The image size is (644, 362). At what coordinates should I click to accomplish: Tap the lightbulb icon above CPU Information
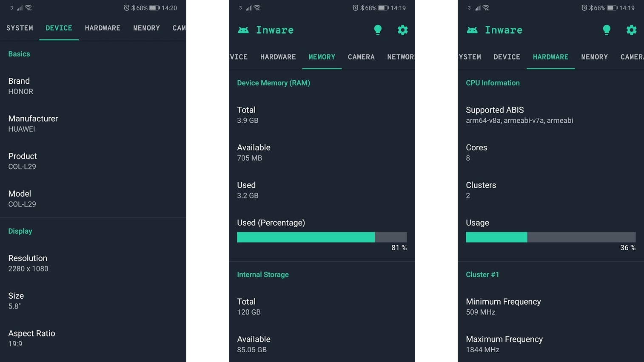[607, 30]
